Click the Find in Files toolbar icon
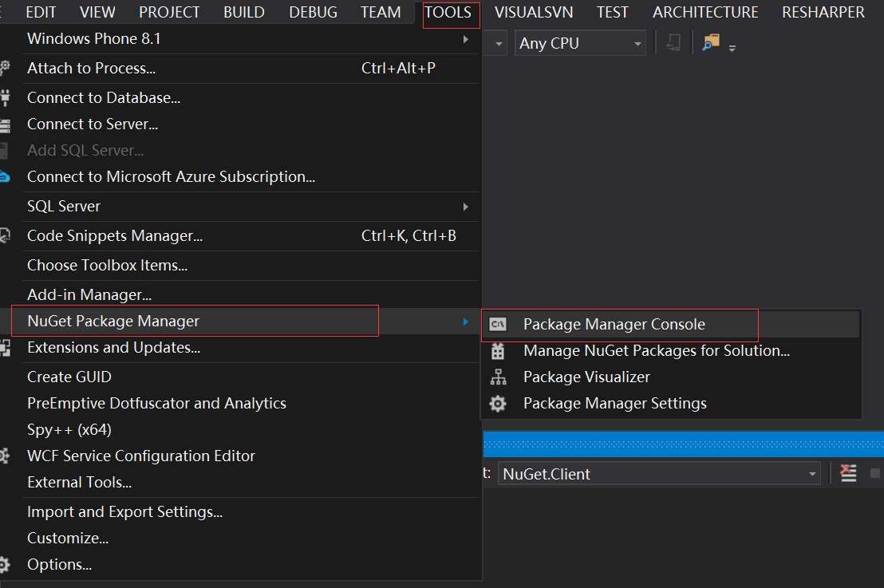Screen dimensions: 884x588 711,42
